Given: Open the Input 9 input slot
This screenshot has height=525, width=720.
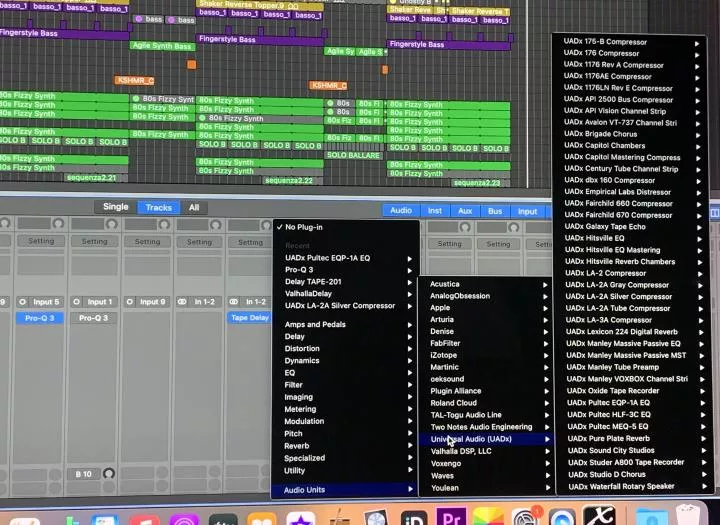Looking at the screenshot, I should pos(152,302).
